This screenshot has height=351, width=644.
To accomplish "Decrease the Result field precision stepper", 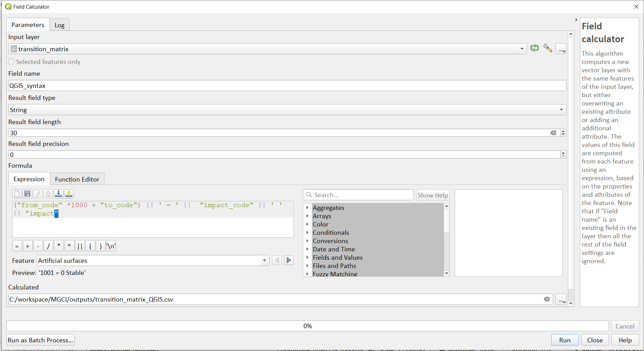I will click(x=563, y=156).
